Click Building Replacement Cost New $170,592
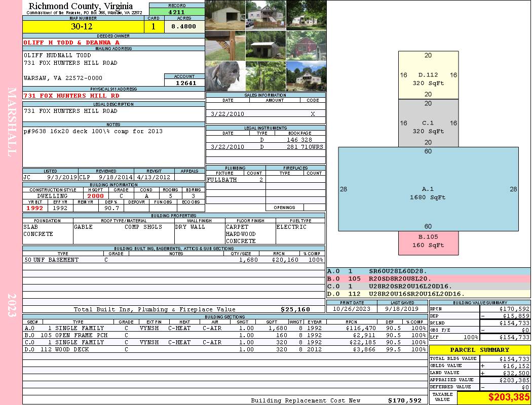Viewport: 532px width, 405px height. pos(404,400)
